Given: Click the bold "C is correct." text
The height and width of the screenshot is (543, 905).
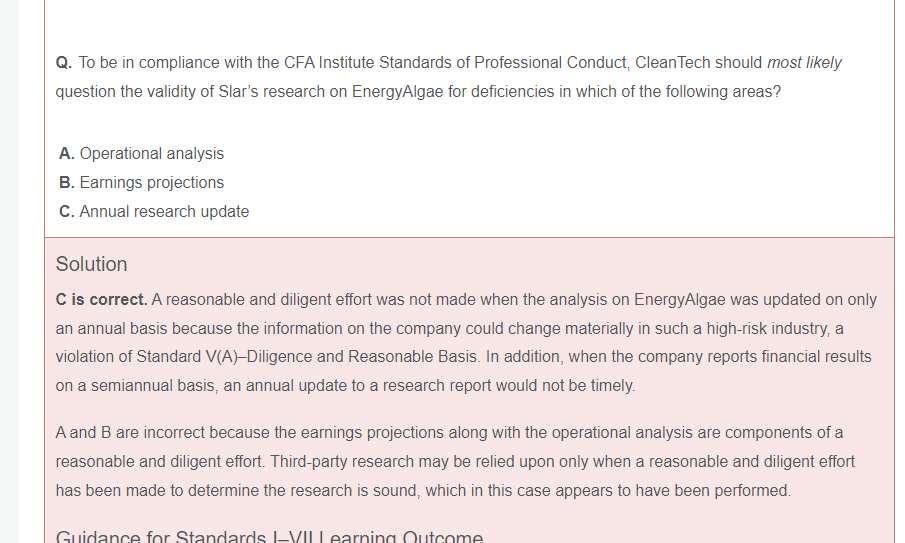Looking at the screenshot, I should tap(102, 300).
